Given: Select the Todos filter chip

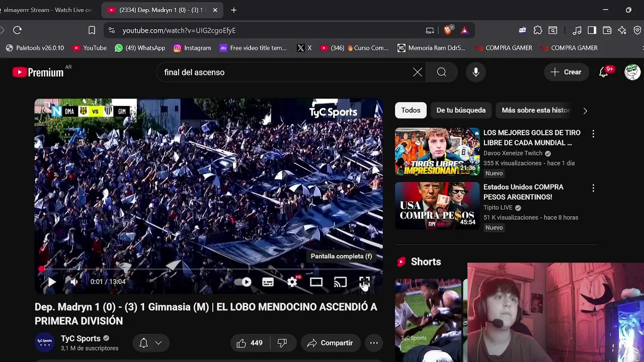Looking at the screenshot, I should [411, 110].
